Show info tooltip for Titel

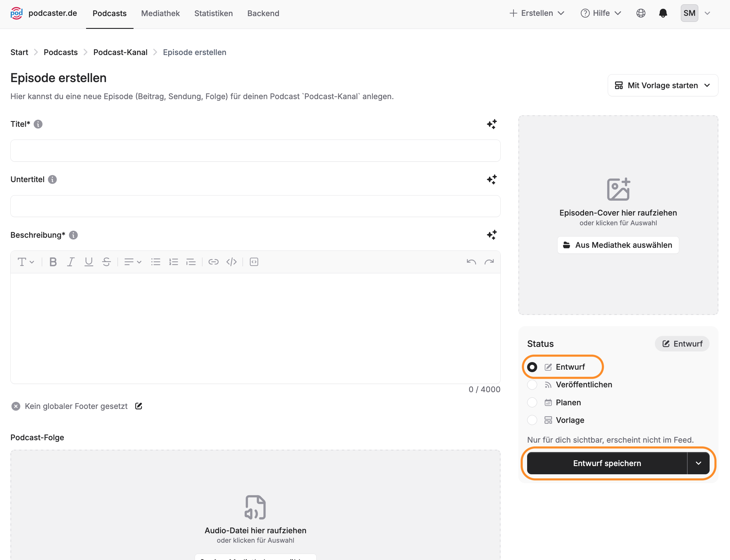(38, 124)
